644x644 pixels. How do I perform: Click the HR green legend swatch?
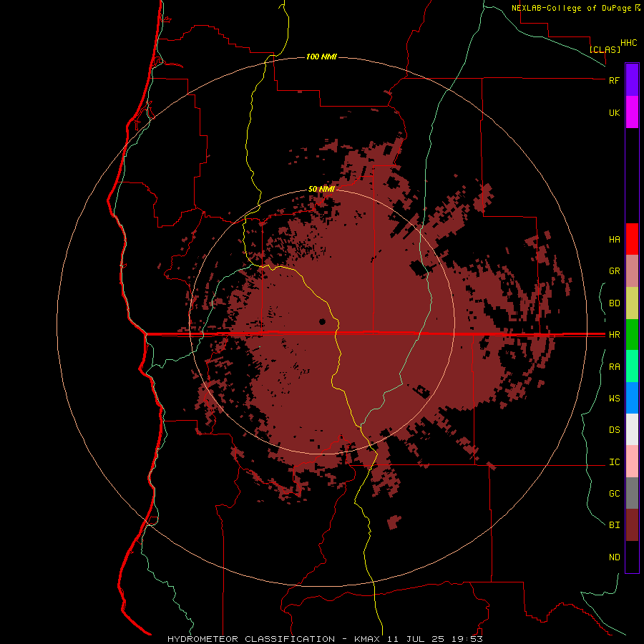point(632,335)
